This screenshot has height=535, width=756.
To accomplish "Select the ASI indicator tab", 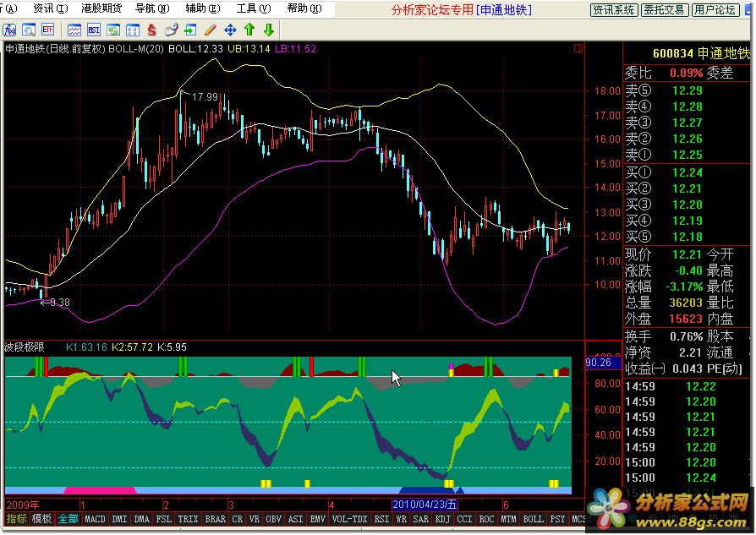I will coord(296,519).
